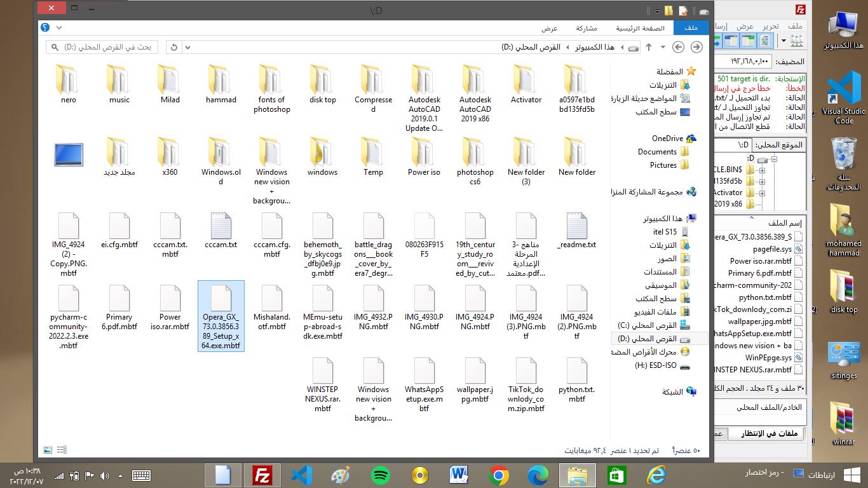Launch Visual Studio Code from the taskbar

click(x=302, y=475)
